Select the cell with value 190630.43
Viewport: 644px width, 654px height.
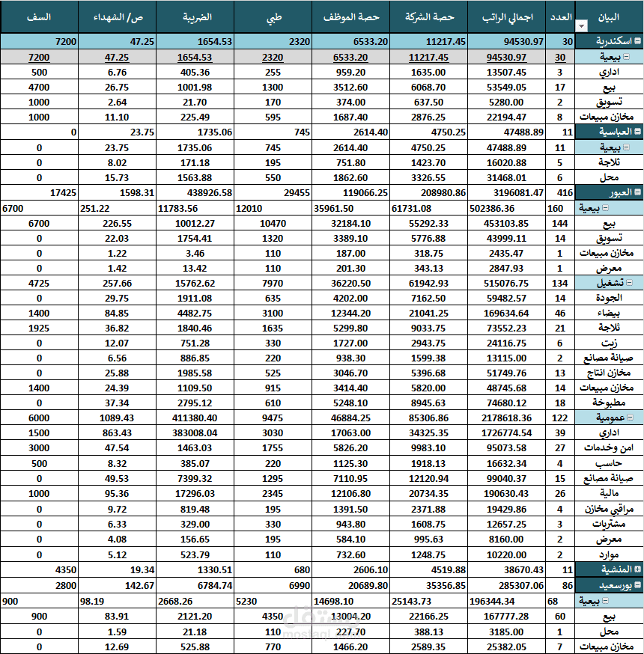(507, 493)
